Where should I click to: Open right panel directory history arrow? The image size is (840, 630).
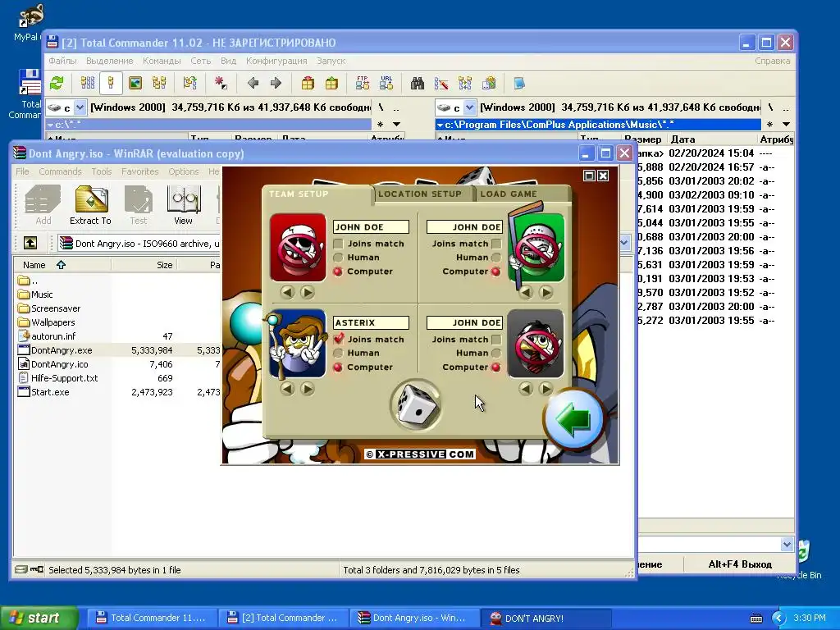click(786, 125)
